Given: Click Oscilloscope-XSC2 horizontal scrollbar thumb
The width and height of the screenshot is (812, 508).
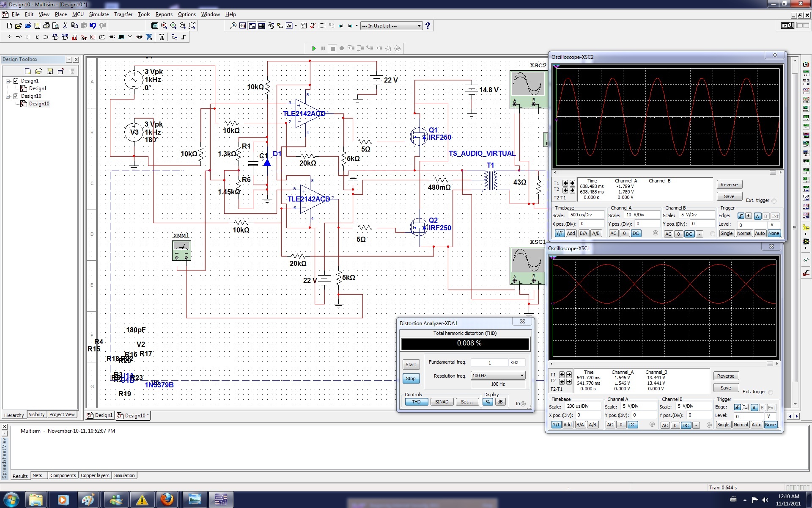Looking at the screenshot, I should click(x=773, y=172).
